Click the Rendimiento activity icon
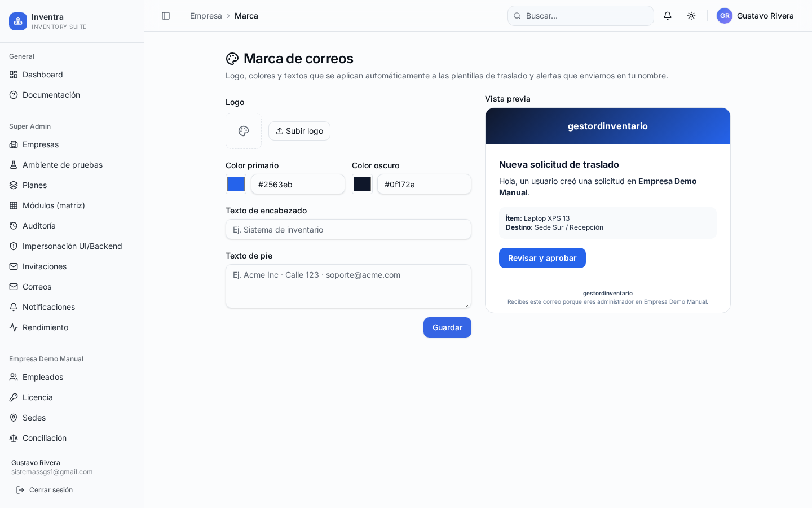812x508 pixels. pyautogui.click(x=14, y=327)
